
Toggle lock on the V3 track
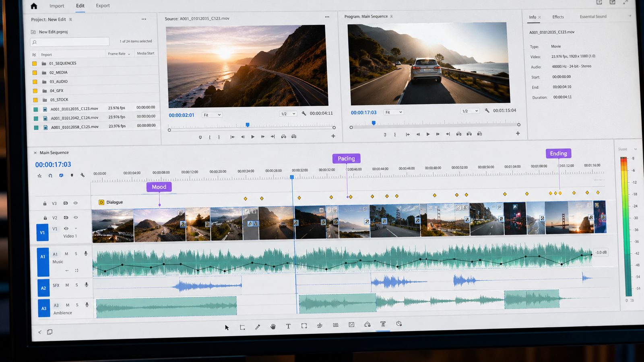point(45,204)
